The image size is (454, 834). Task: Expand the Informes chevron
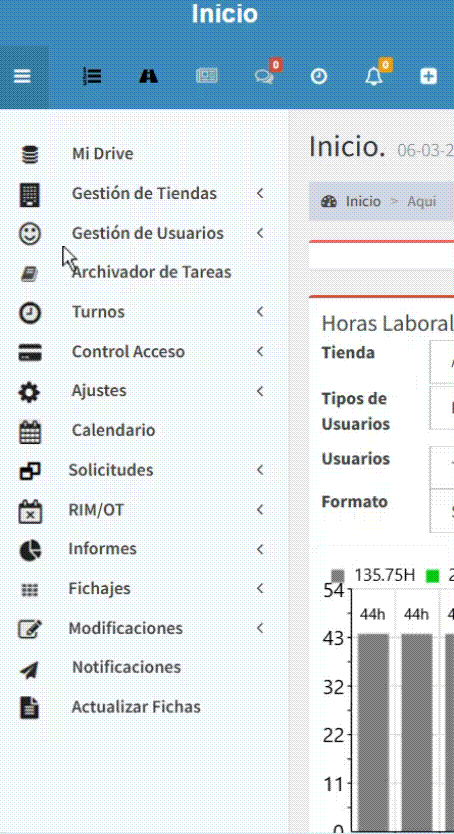pyautogui.click(x=260, y=549)
